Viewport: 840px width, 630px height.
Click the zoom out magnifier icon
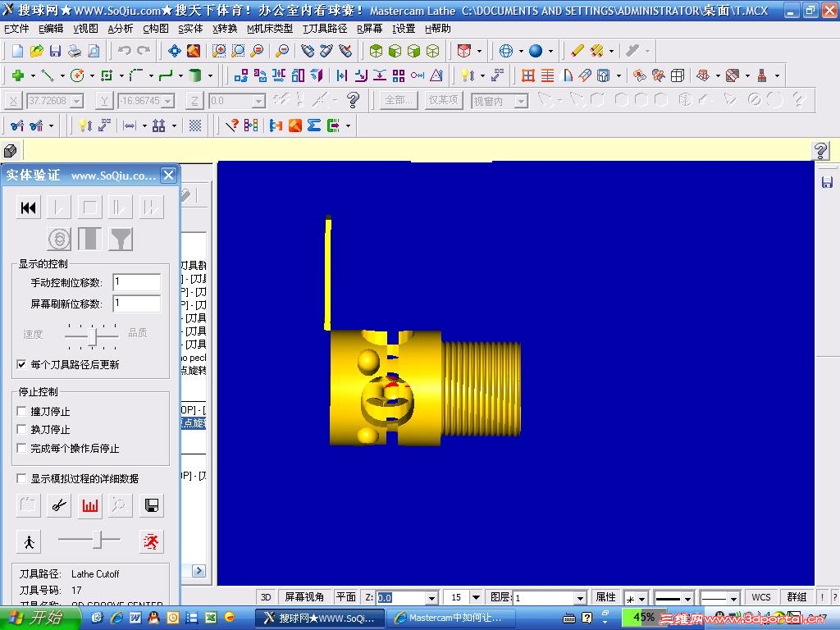point(282,51)
